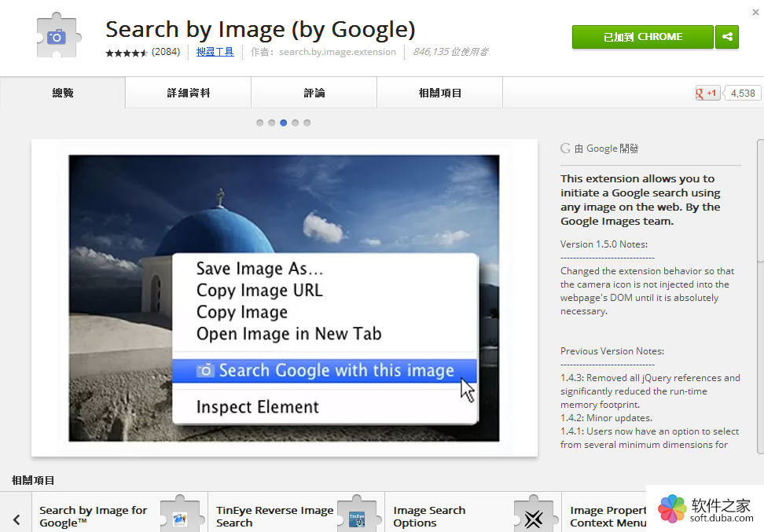This screenshot has width=764, height=532.
Task: Click the Google +1 button
Action: click(707, 93)
